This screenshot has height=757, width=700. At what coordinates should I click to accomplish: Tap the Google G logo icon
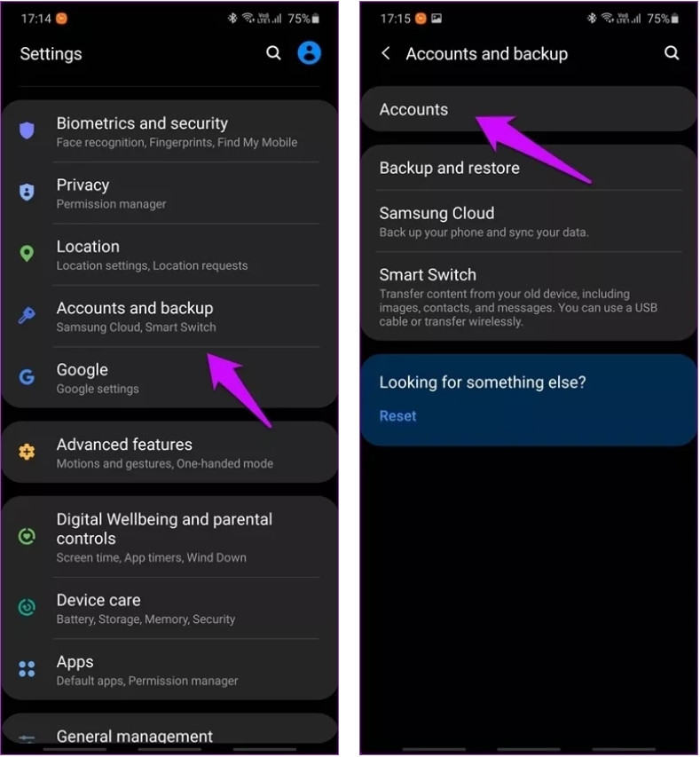[27, 377]
